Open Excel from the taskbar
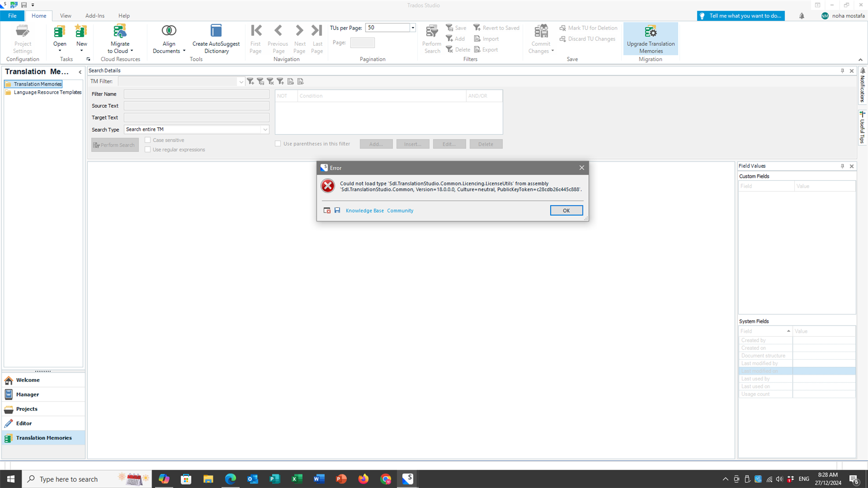 pyautogui.click(x=297, y=479)
